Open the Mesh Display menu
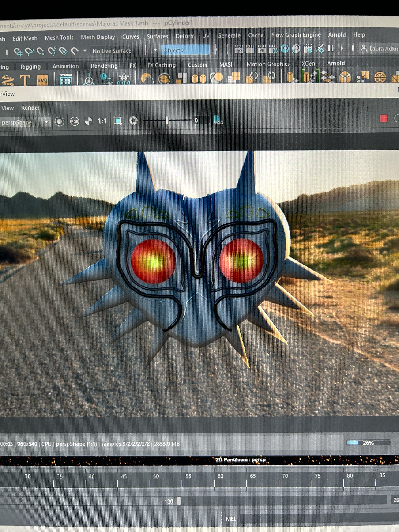Viewport: 399px width, 532px height. click(98, 37)
